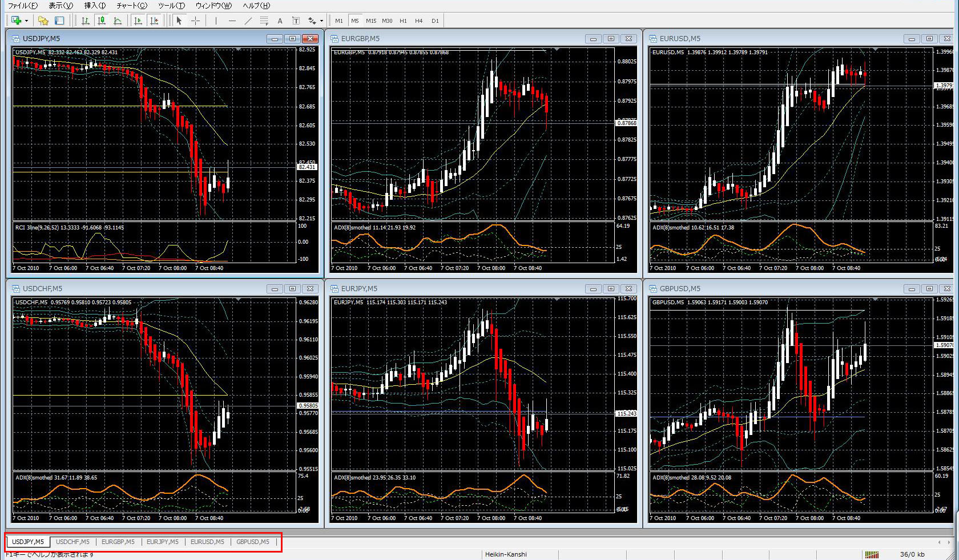Switch to EURGBP,M5 chart tab
Screen dimensions: 959x560
tap(118, 542)
